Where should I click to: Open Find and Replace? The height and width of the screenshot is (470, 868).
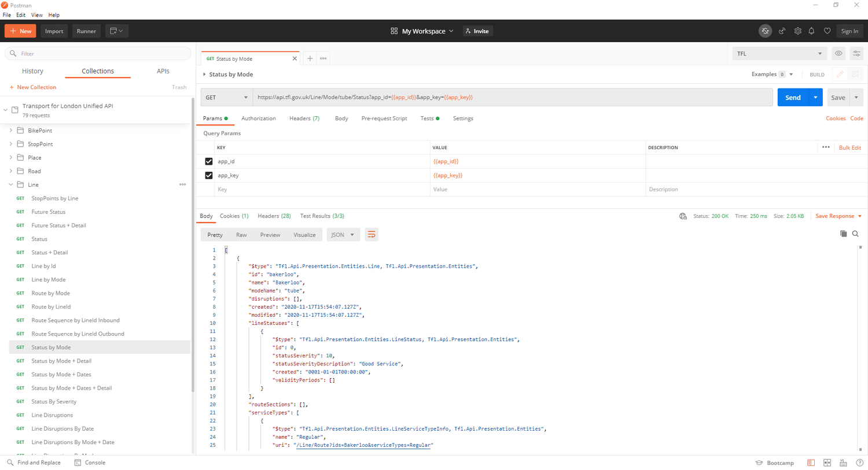[36, 462]
